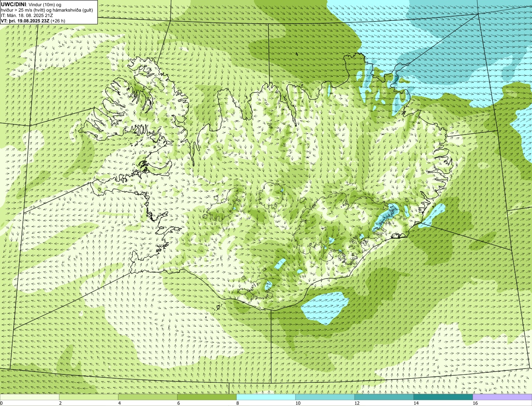Click the legend scale label "4"

[119, 403]
